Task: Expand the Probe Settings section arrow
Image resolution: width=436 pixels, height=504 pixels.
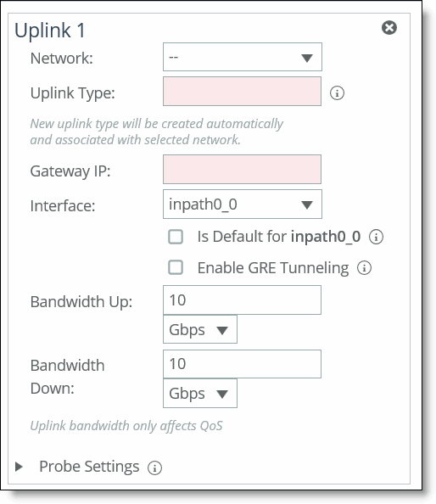Action: pos(20,467)
